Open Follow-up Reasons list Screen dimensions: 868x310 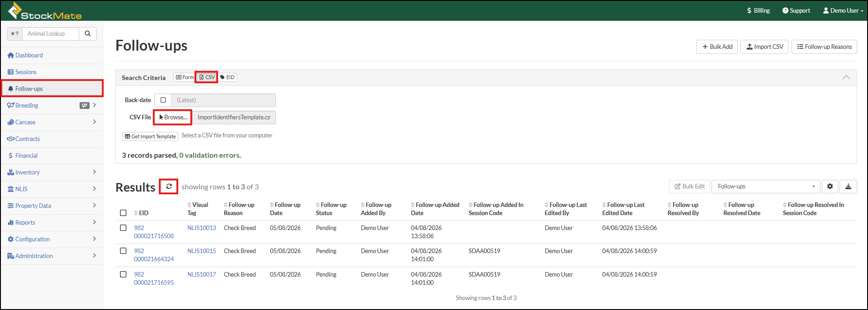point(824,47)
